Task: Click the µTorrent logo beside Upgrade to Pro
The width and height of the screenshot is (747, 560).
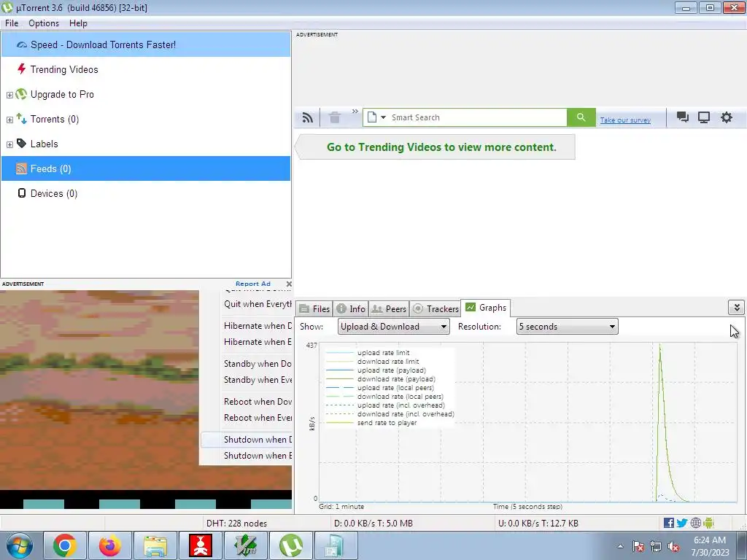Action: (x=21, y=94)
